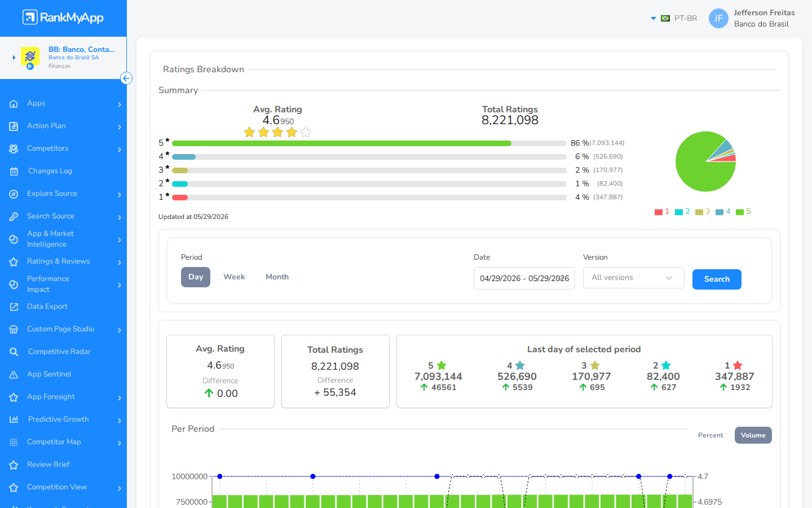Click the Banco do Brasil SA developer link
Screen dimensions: 812x508
coord(73,58)
